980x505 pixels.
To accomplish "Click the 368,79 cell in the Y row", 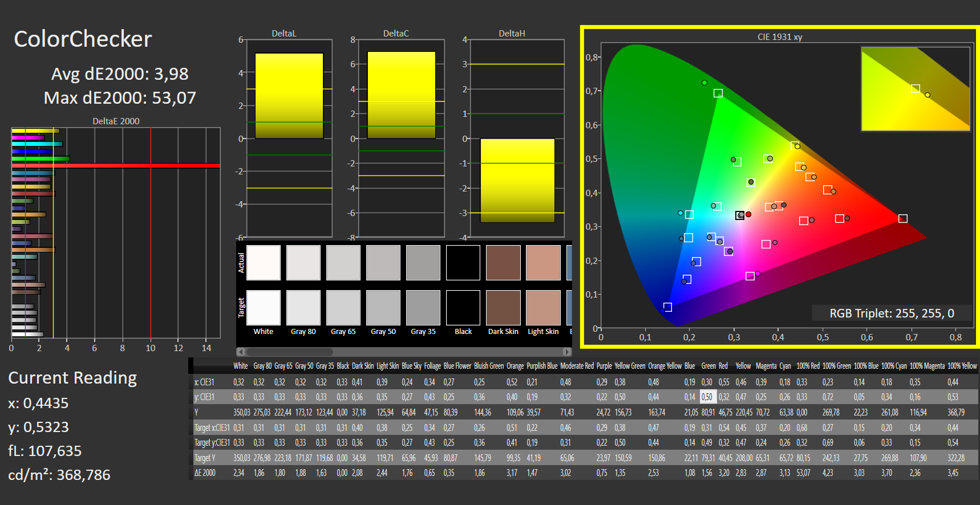I will pyautogui.click(x=956, y=412).
